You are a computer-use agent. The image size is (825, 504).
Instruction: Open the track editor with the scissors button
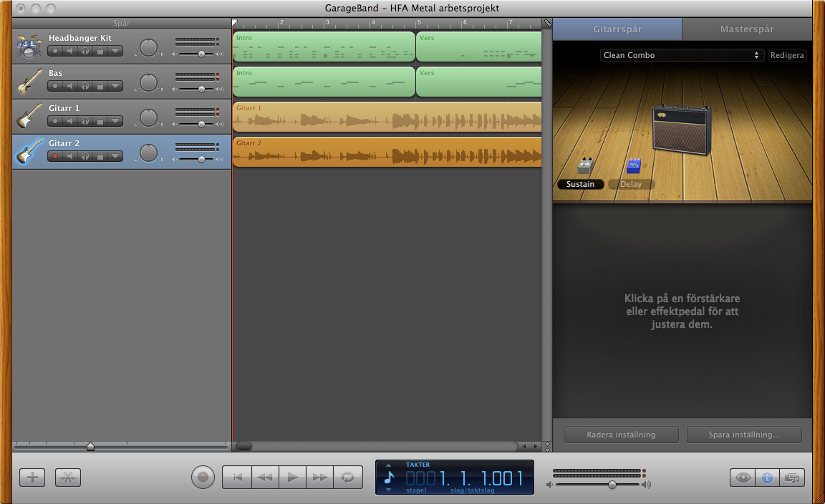tap(68, 478)
